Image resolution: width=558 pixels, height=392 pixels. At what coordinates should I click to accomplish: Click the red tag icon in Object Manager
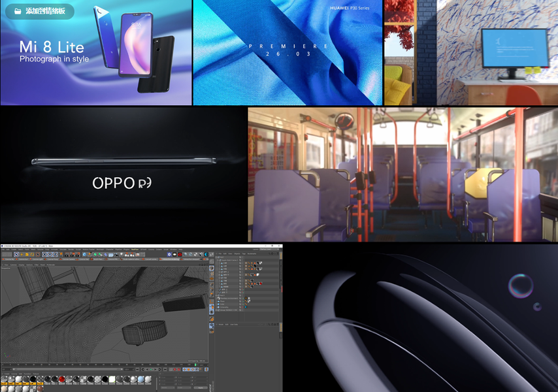[261, 284]
